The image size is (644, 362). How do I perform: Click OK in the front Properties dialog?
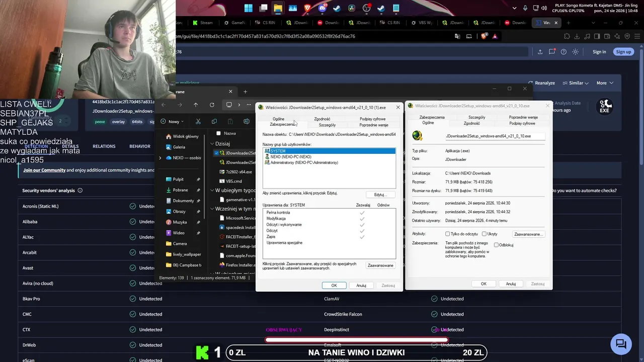(334, 286)
